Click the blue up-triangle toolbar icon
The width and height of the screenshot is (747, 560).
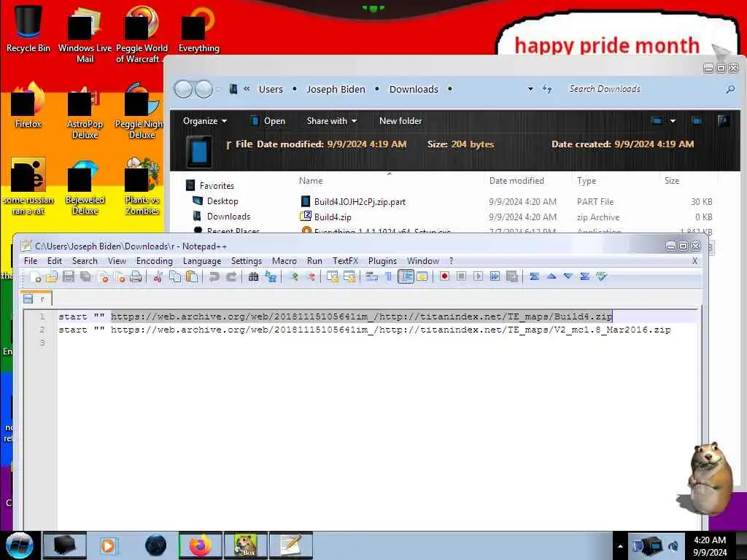551,276
